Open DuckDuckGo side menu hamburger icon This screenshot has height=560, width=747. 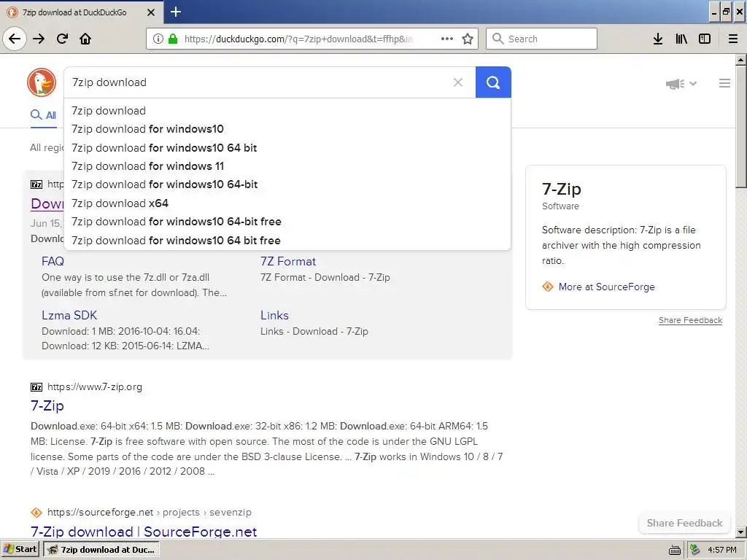724,83
